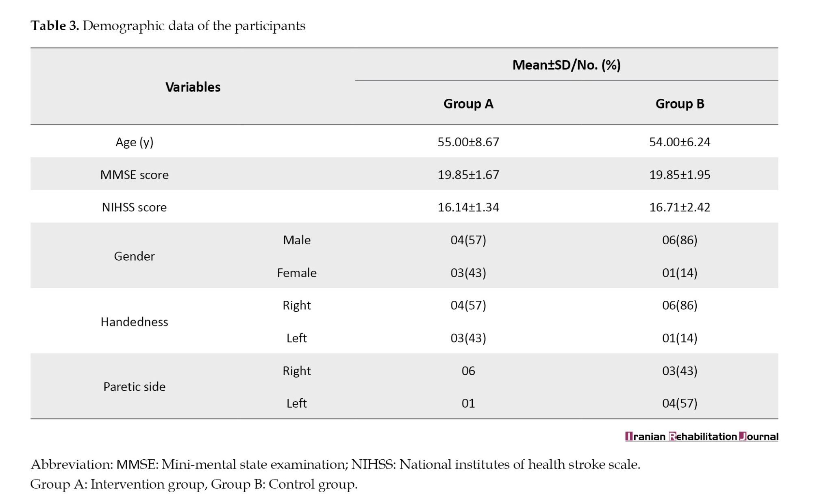The image size is (813, 504).
Task: Select the Handedness row label
Action: [x=134, y=322]
